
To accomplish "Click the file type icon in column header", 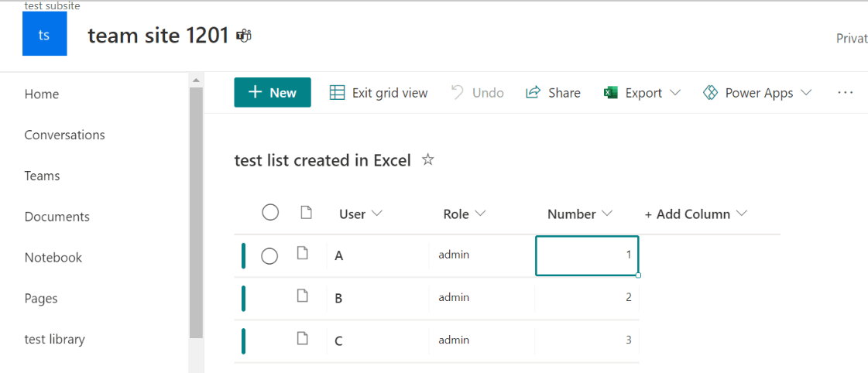I will [306, 213].
